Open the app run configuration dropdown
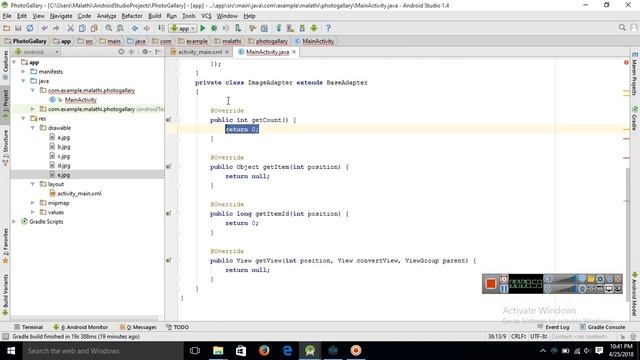The width and height of the screenshot is (640, 360). pyautogui.click(x=183, y=28)
